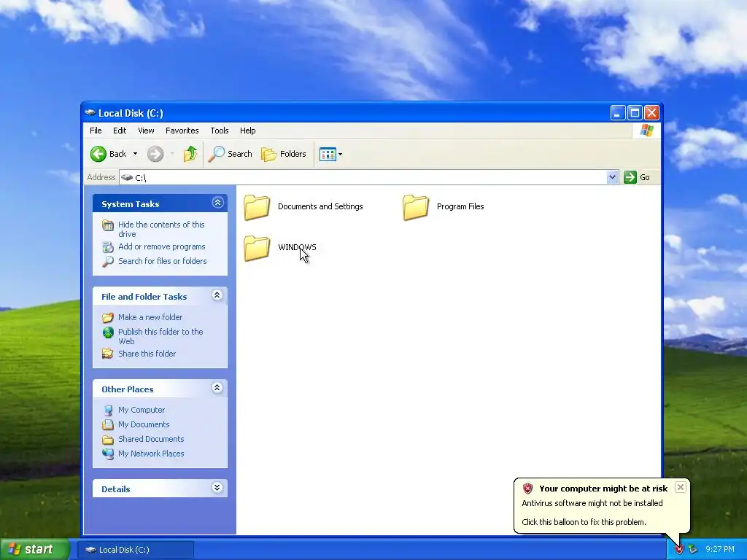Go back with the green Back arrow
Screen dimensions: 747x560
[x=98, y=154]
